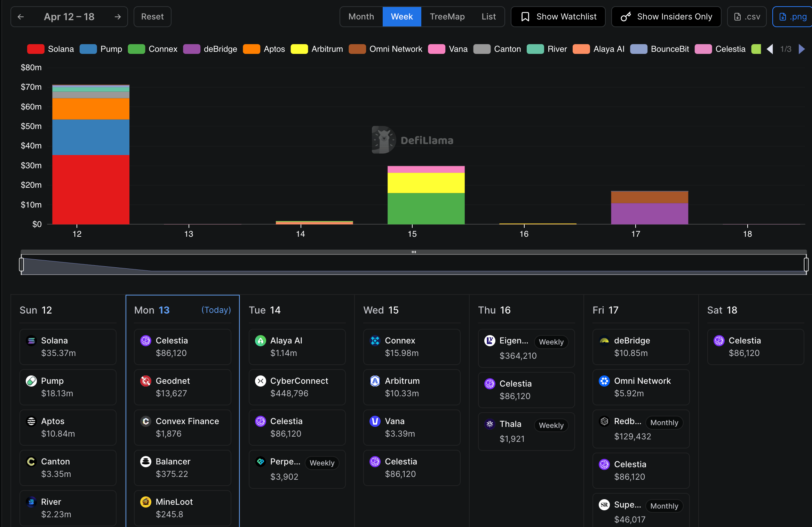Click the Arbitrum logo icon on Wednesday

375,381
